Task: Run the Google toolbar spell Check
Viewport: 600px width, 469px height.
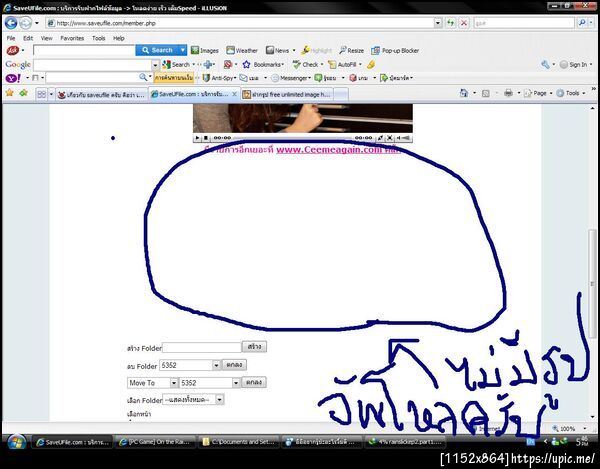Action: (x=307, y=65)
